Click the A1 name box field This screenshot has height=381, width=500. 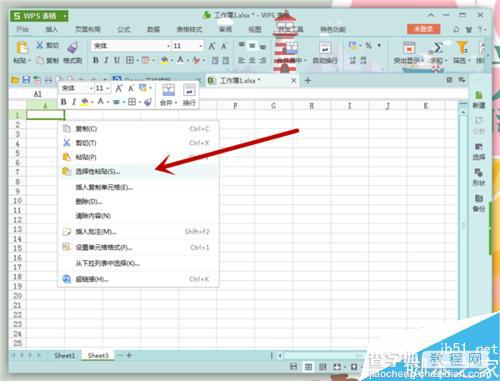[37, 94]
